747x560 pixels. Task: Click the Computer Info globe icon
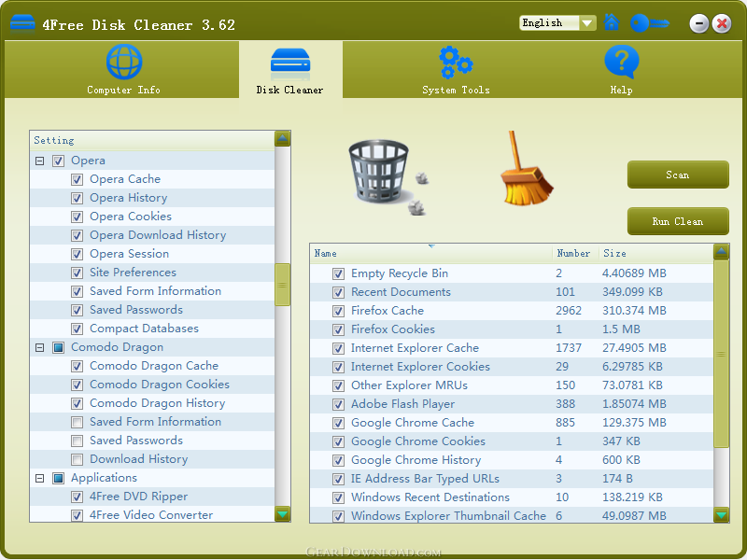pos(124,62)
